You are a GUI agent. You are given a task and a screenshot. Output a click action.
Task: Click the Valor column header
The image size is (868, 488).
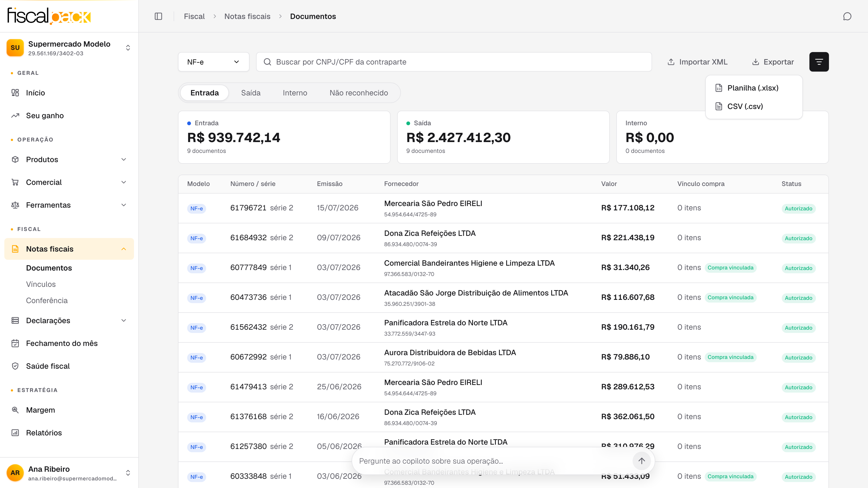coord(609,184)
